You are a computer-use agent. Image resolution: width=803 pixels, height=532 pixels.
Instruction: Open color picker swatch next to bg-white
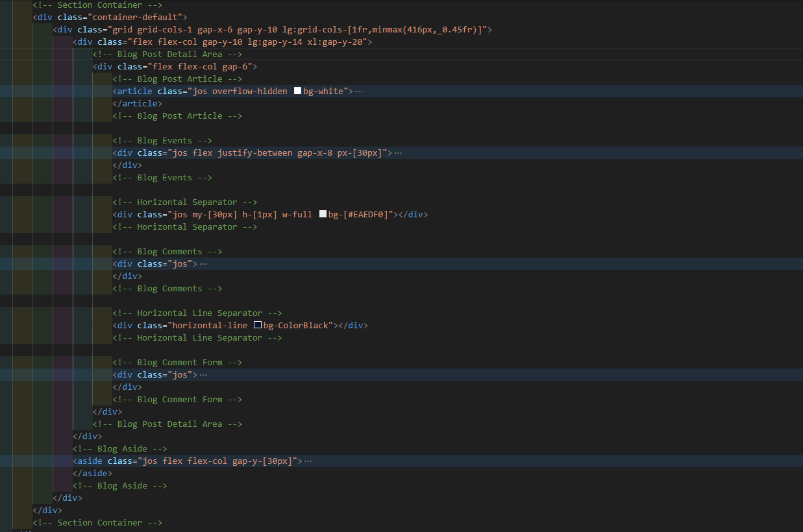297,91
